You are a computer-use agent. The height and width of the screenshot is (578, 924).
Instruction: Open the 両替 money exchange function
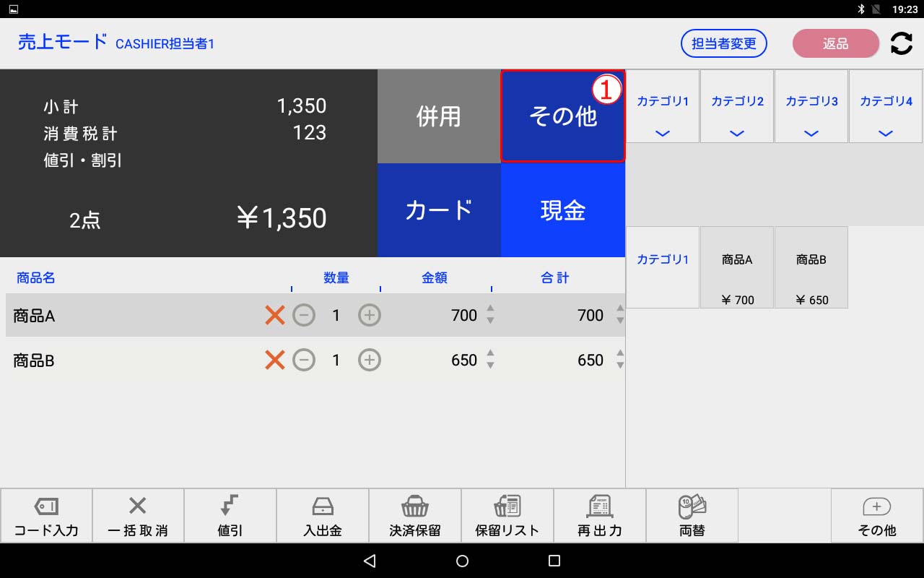[x=692, y=516]
